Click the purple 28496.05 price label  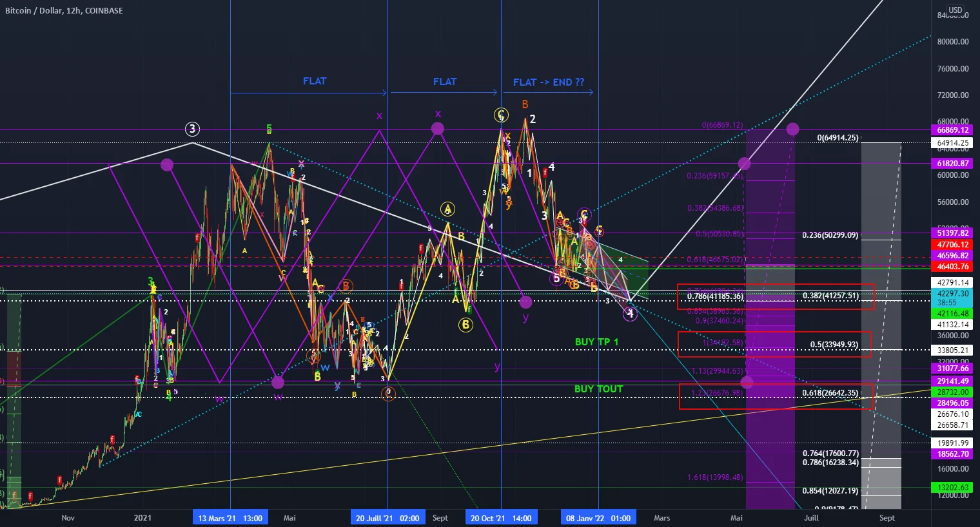pos(953,403)
